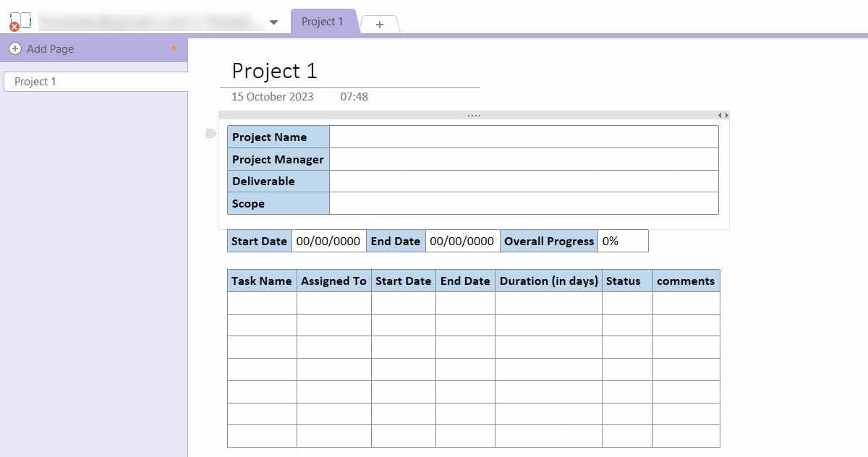Click the Project 1 page title
The height and width of the screenshot is (457, 868).
[x=274, y=71]
